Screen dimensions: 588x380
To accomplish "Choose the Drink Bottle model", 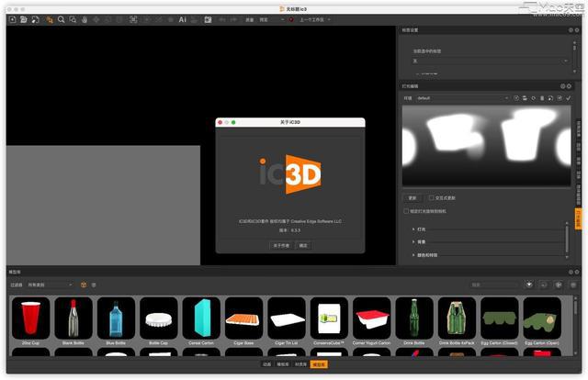I will tap(414, 319).
